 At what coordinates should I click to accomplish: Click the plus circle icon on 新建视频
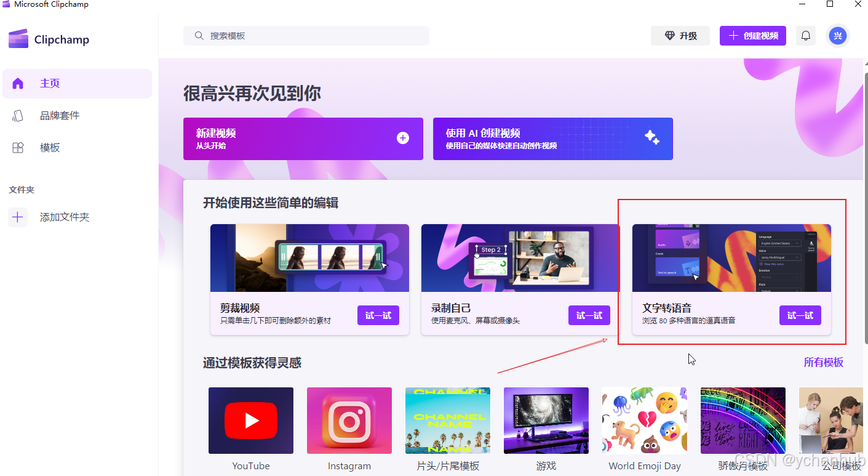403,138
